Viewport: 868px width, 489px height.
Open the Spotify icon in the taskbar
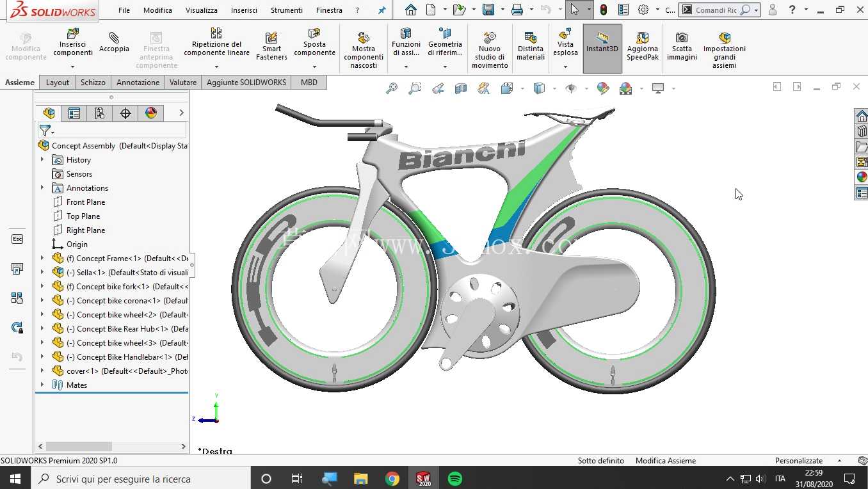[x=455, y=479]
